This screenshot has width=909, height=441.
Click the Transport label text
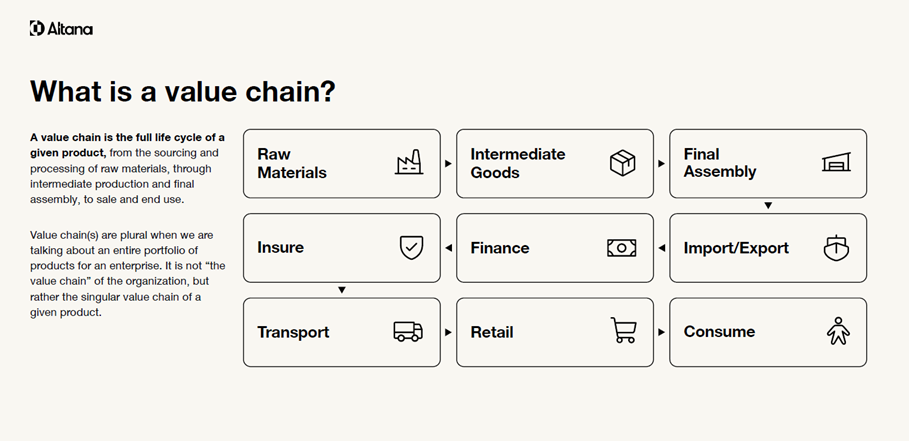[293, 332]
